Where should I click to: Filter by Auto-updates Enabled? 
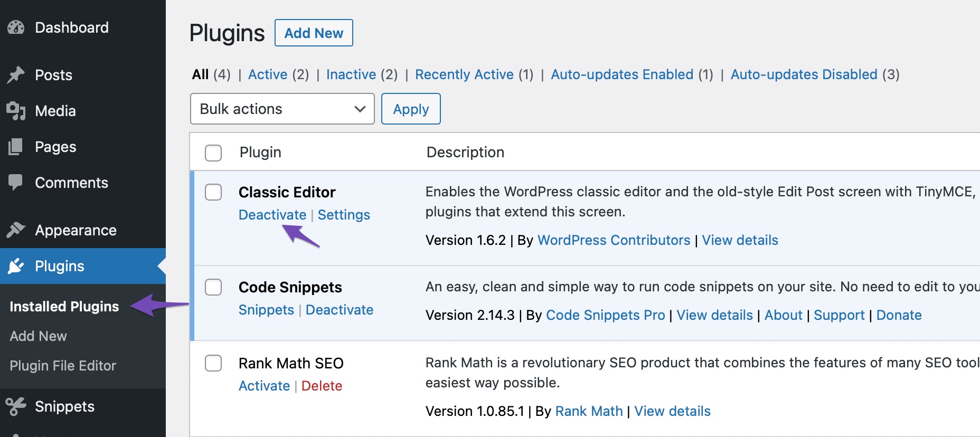(x=622, y=74)
